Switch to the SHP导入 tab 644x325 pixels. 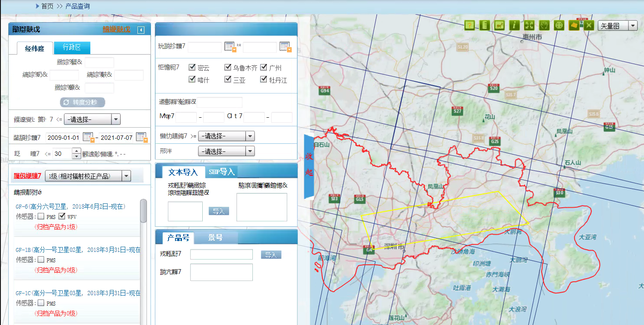(221, 172)
